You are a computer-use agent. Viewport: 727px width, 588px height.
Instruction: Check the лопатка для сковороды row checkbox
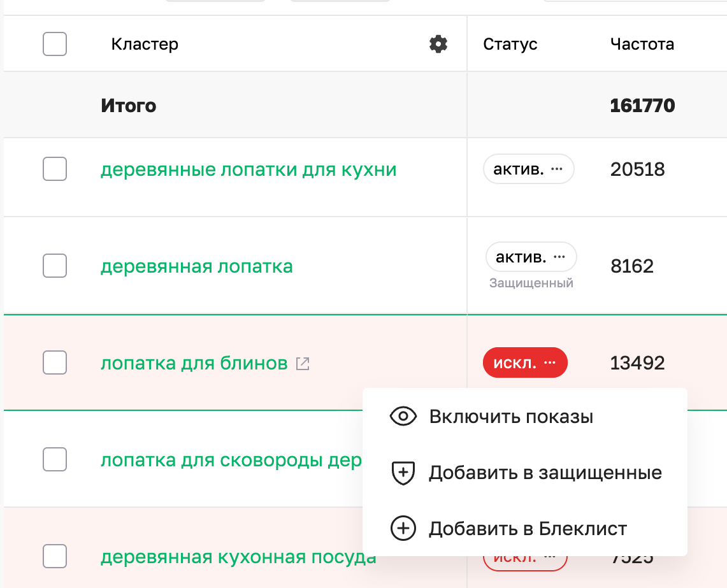54,459
